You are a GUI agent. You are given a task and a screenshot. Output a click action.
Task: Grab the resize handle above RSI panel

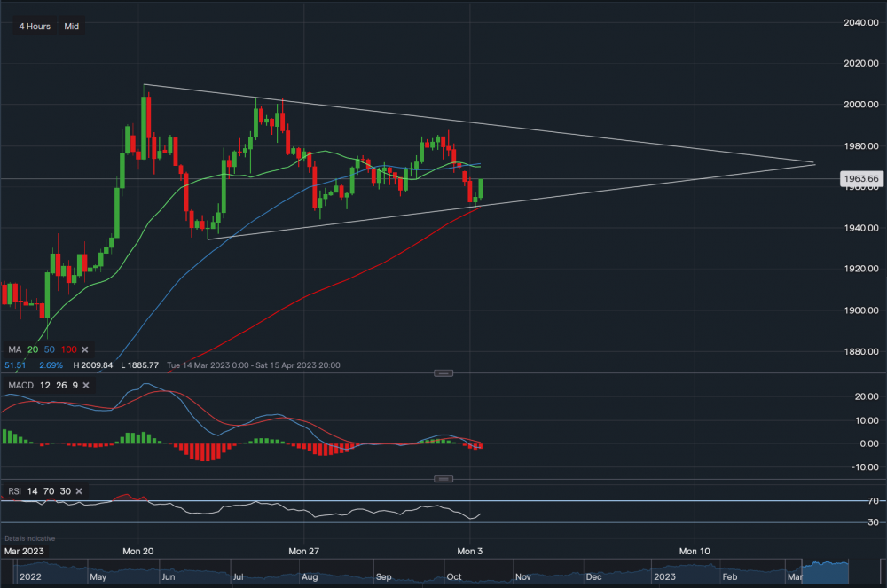tap(443, 479)
